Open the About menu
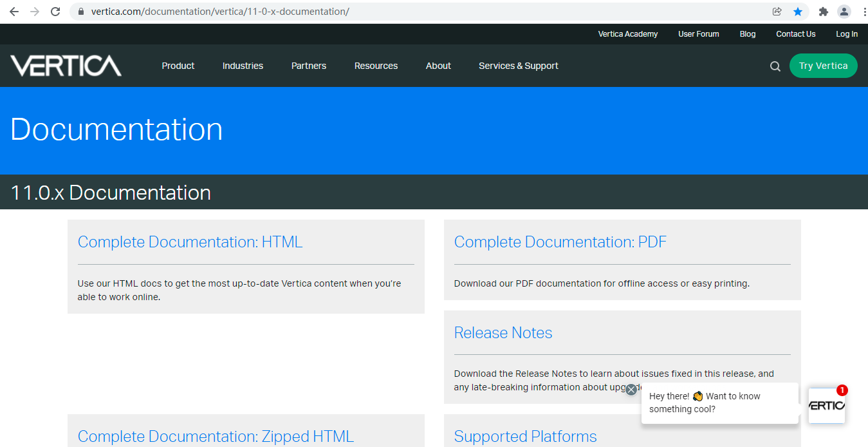This screenshot has width=868, height=447. click(438, 66)
